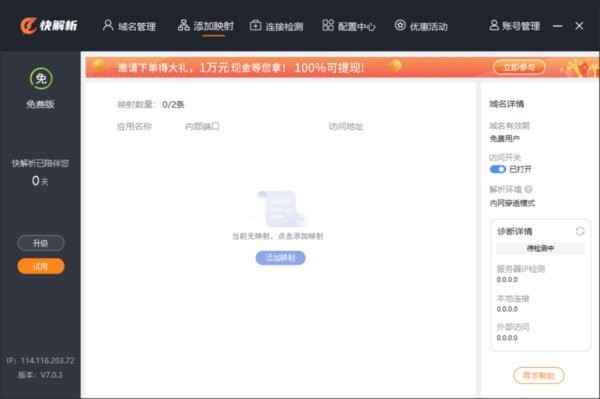Click the 添加映射 blue button
Viewport: 600px width, 399px height.
pyautogui.click(x=280, y=258)
